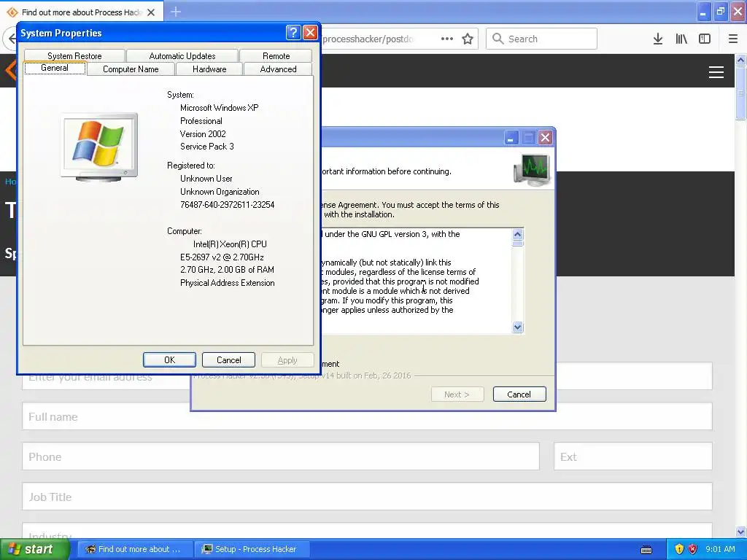Screen dimensions: 747x560
Task: Open the System Restore tab
Action: pos(74,55)
